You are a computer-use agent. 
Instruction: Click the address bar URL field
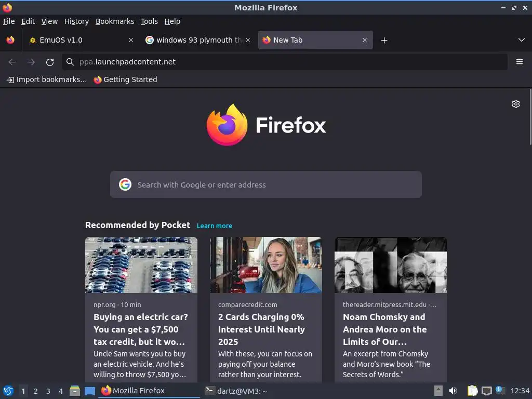click(285, 62)
